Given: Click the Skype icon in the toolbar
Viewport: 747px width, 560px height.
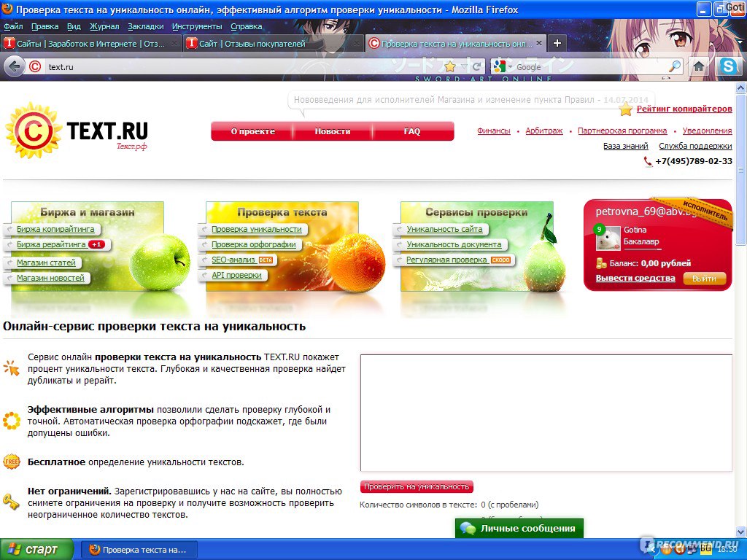Looking at the screenshot, I should pos(728,66).
